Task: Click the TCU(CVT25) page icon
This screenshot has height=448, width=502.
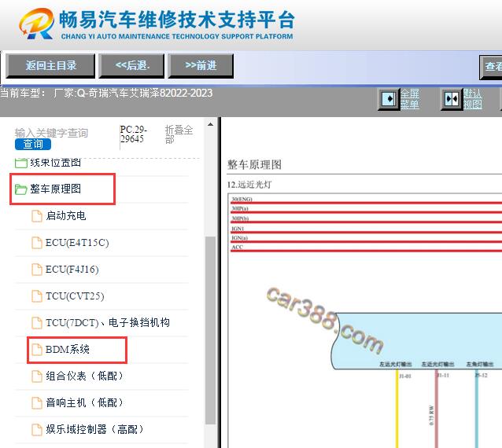Action: point(37,296)
